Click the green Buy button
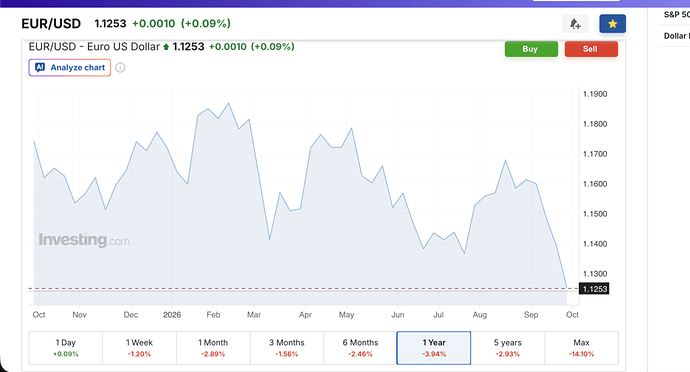Image resolution: width=690 pixels, height=372 pixels. click(x=531, y=49)
